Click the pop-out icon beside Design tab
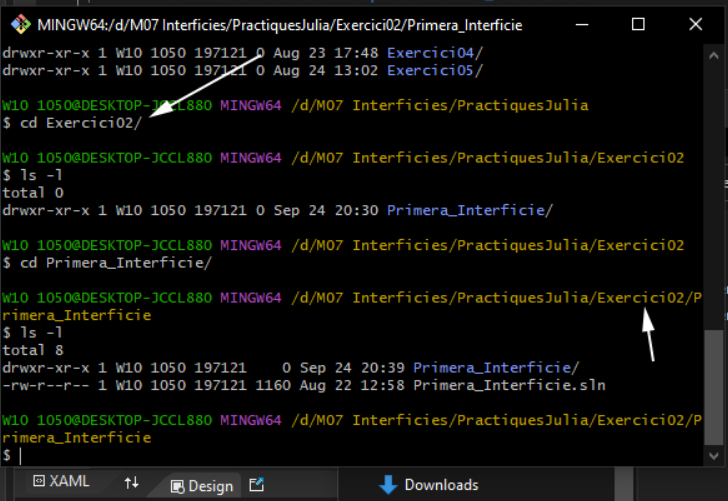This screenshot has width=728, height=501. pyautogui.click(x=255, y=485)
